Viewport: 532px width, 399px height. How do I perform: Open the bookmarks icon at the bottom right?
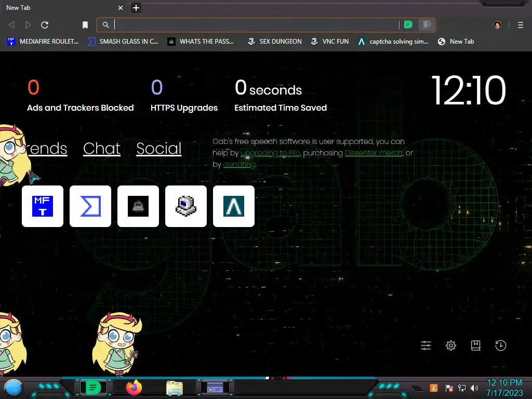[x=476, y=345]
